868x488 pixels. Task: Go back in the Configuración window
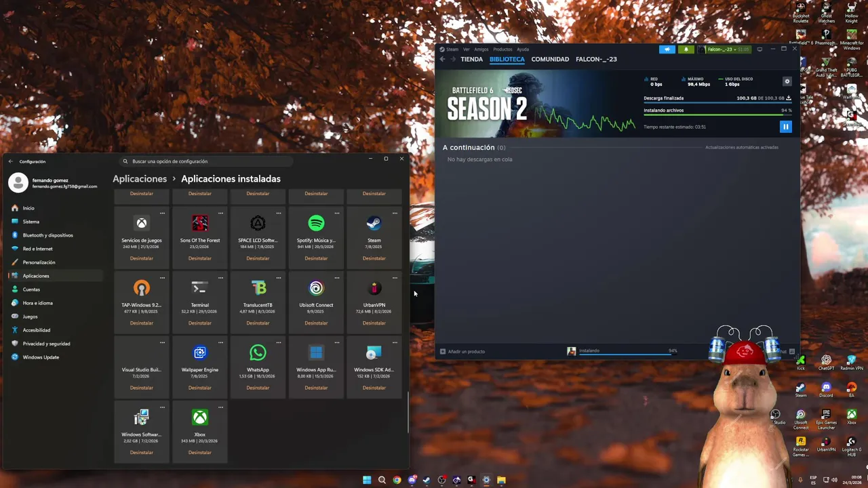10,161
